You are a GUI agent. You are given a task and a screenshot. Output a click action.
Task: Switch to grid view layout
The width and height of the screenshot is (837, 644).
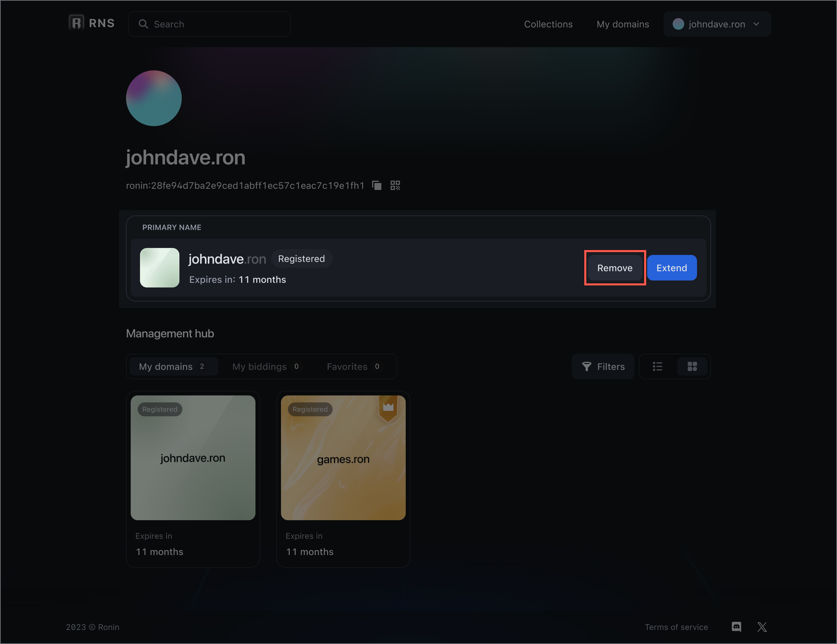point(692,367)
